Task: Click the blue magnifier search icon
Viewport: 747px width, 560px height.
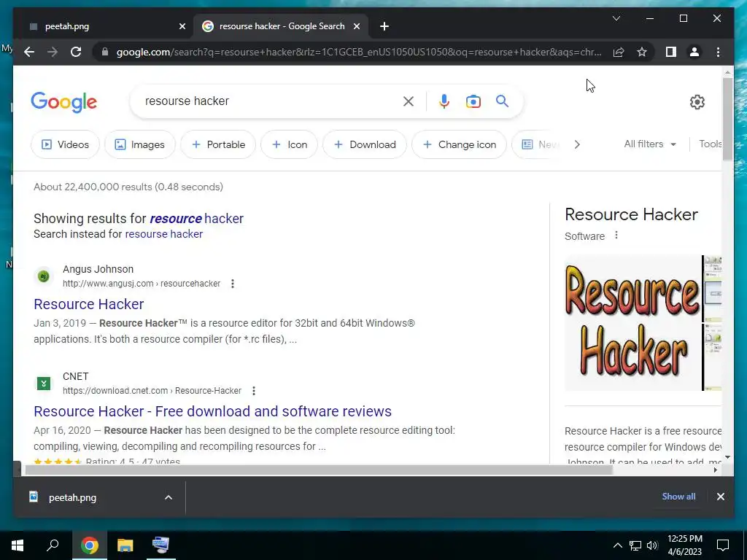Action: coord(502,101)
